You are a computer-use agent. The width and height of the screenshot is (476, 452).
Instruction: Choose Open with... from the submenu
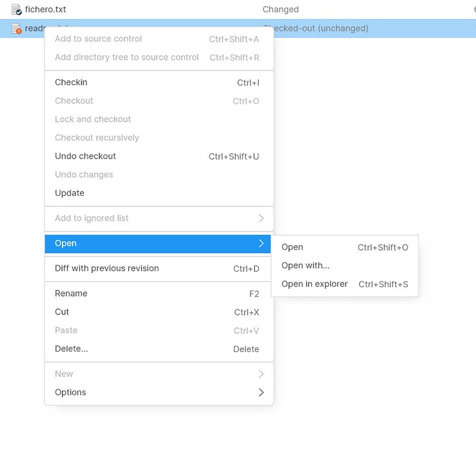[x=306, y=266]
